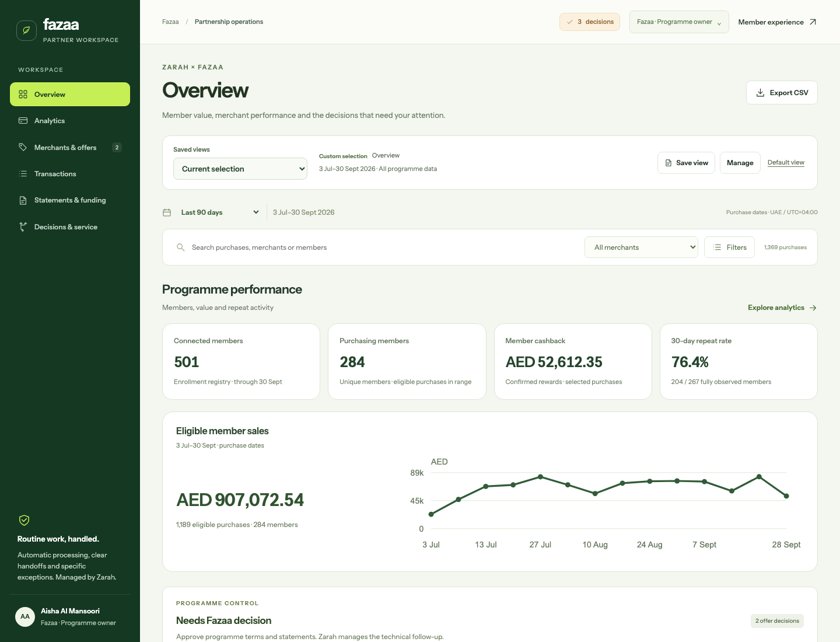This screenshot has height=642, width=840.
Task: Click the document icon on Save view
Action: pos(668,163)
